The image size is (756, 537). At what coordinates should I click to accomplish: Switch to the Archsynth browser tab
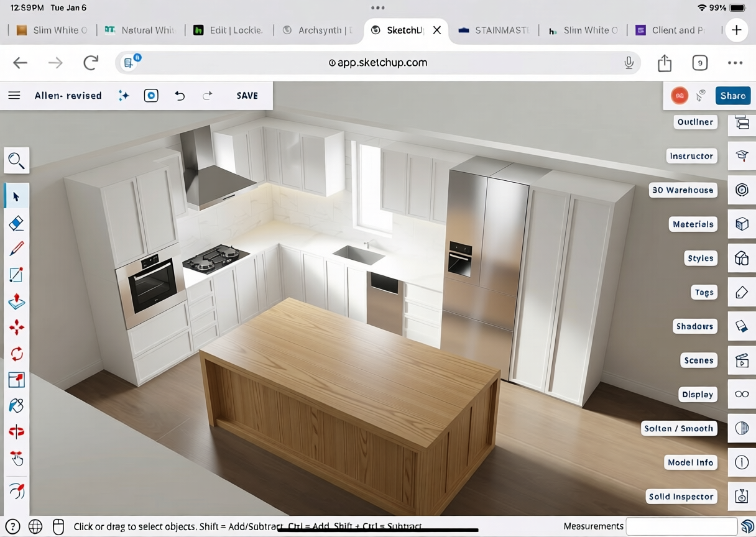tap(317, 30)
